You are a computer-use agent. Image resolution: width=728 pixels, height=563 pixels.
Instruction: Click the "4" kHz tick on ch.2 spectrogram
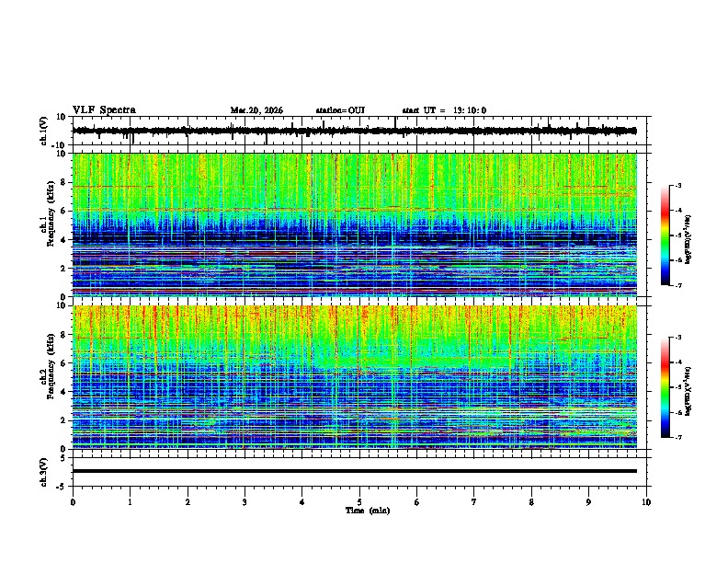(x=63, y=392)
